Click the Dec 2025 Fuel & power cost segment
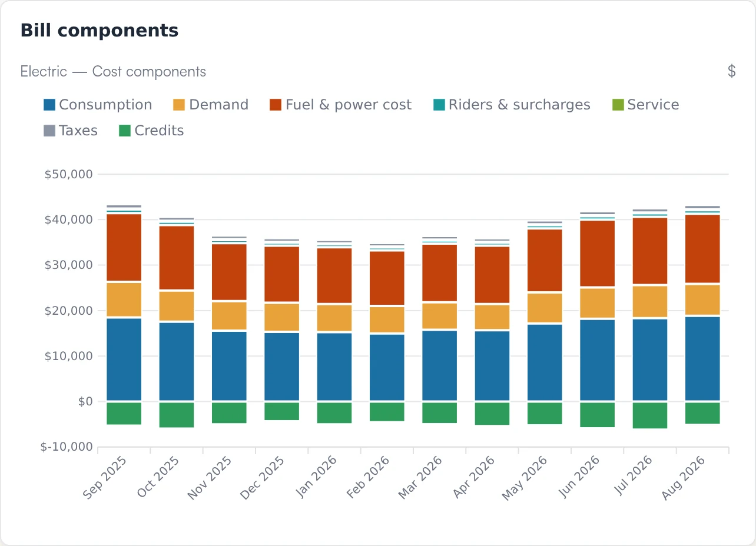This screenshot has width=756, height=546. [x=282, y=274]
